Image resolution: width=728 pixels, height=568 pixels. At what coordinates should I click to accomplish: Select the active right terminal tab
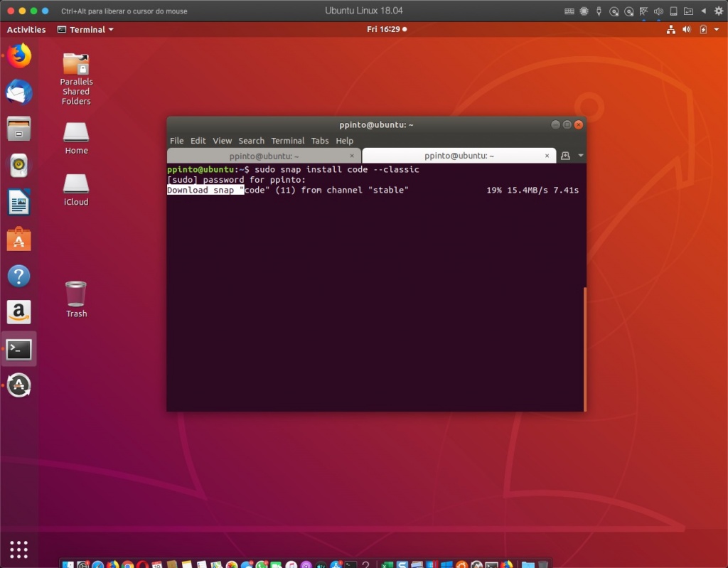tap(459, 156)
